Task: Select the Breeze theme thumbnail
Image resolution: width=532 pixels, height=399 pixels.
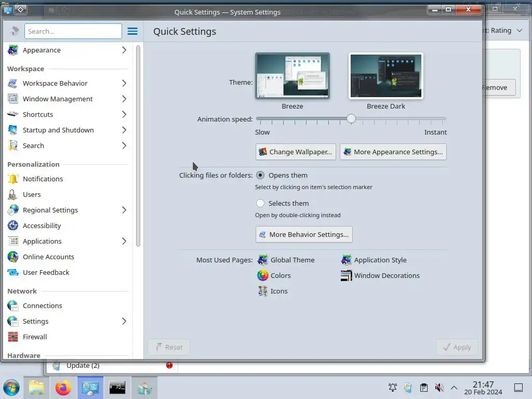Action: tap(292, 76)
